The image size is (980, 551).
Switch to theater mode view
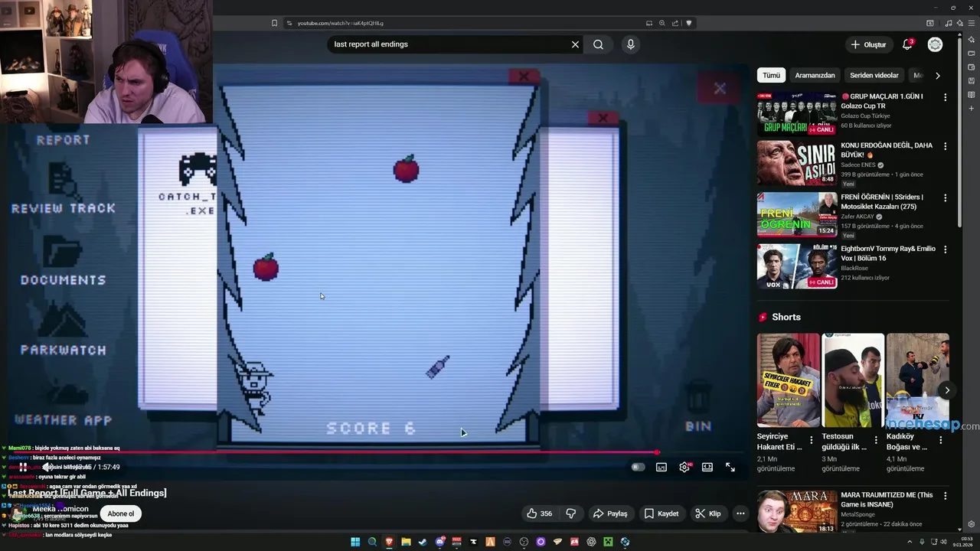[x=707, y=467]
